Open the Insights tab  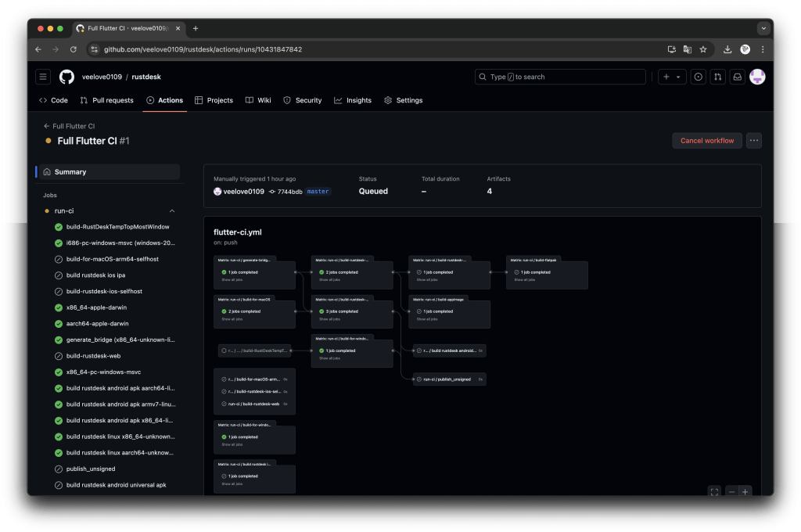tap(353, 100)
